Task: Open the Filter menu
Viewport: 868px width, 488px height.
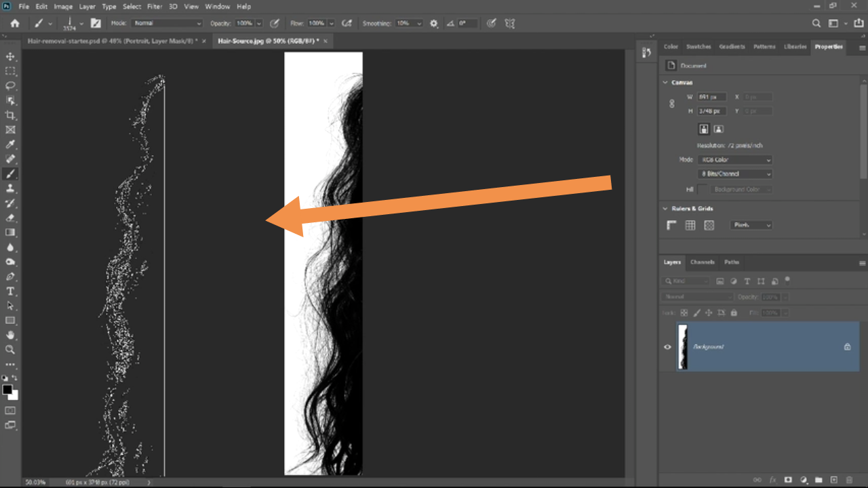Action: (155, 6)
